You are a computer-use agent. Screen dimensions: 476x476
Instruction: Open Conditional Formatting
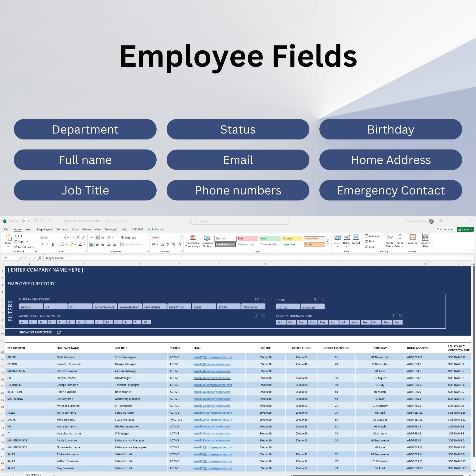pos(193,241)
